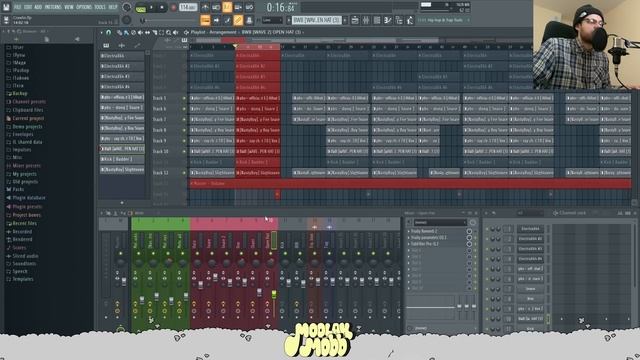Click the View Playlist icon

(x=355, y=20)
